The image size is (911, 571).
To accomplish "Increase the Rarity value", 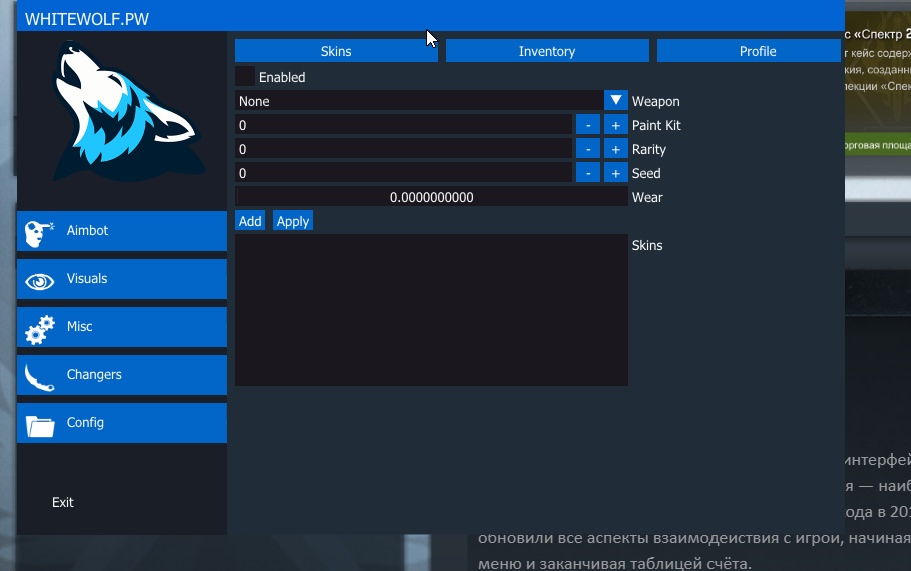I will point(615,149).
